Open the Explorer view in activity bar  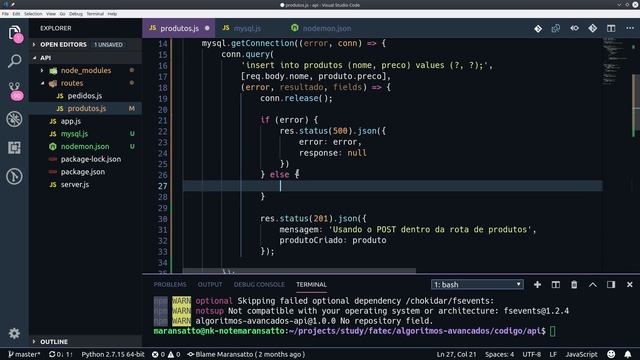coord(14,33)
